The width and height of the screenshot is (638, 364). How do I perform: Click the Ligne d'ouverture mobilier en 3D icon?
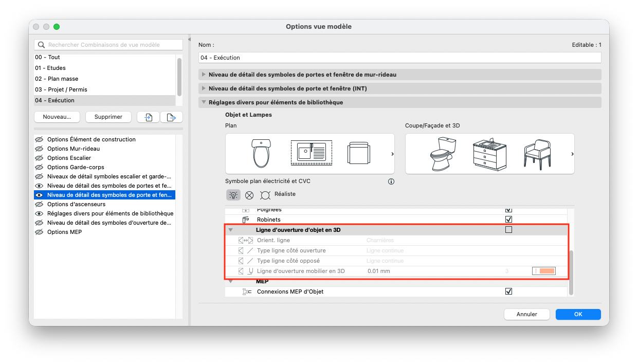(x=246, y=271)
